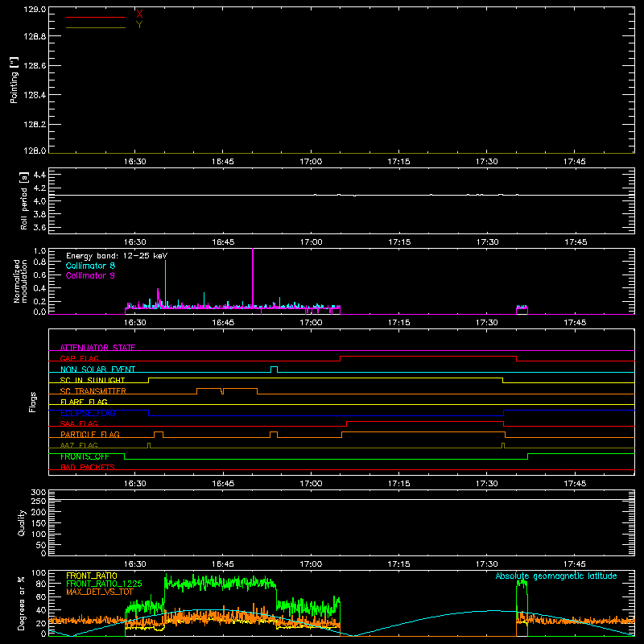Click the 129.0 Pointing axis value
The image size is (644, 644).
[x=35, y=10]
